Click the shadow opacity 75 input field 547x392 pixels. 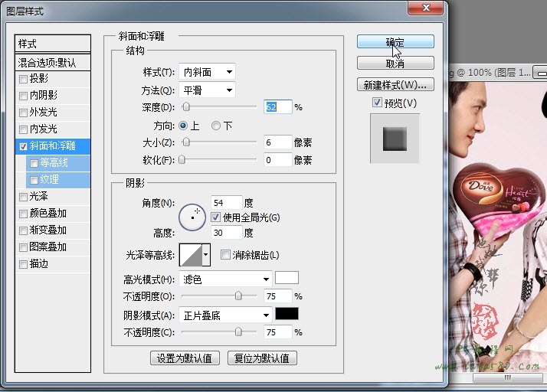pos(277,332)
